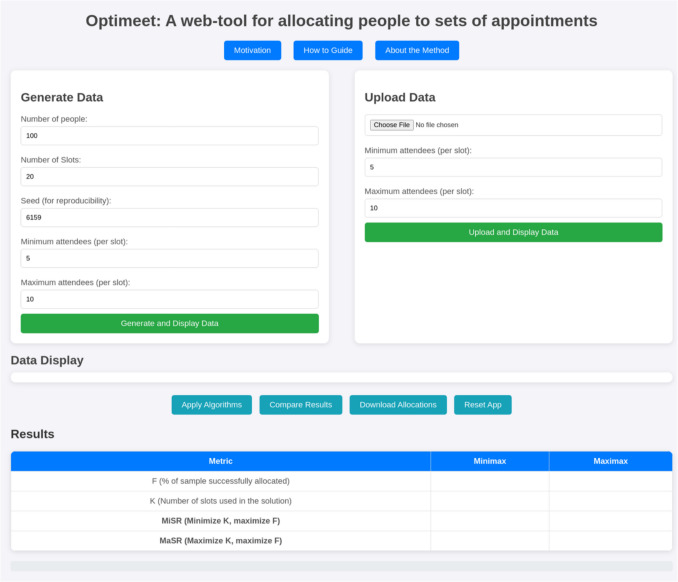Click Minimum attendees field in Generate Data
The height and width of the screenshot is (582, 678).
pos(169,258)
